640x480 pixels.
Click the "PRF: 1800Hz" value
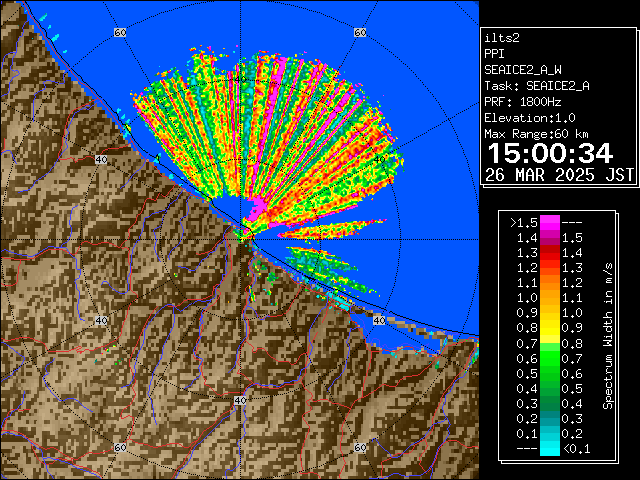tap(522, 102)
